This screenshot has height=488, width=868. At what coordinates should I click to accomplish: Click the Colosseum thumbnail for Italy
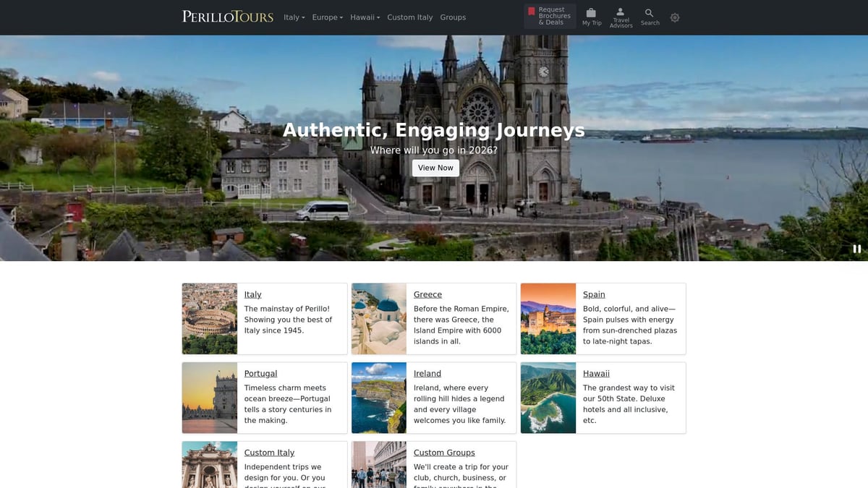209,318
